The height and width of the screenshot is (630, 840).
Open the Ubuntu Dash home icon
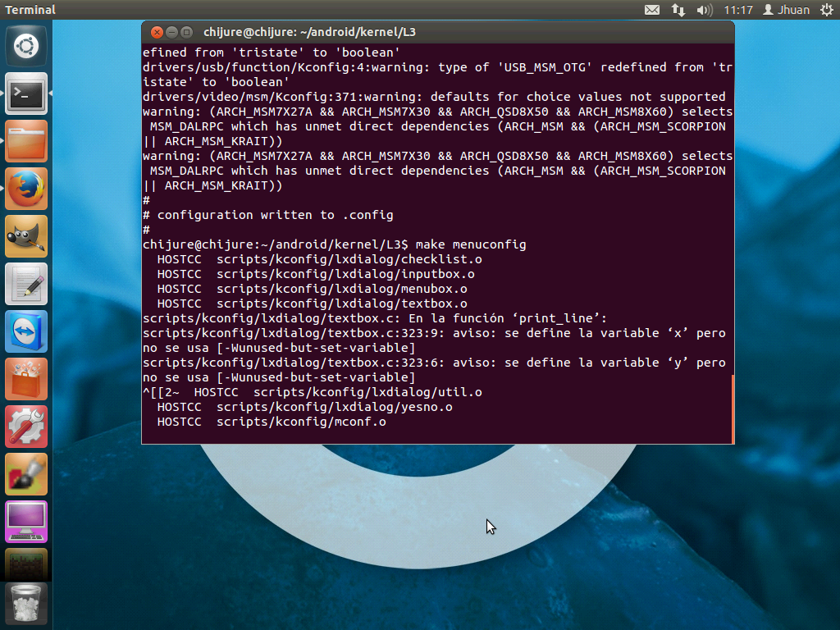25,45
